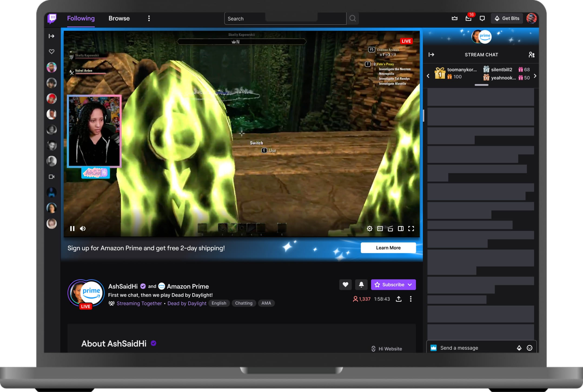This screenshot has height=392, width=583.
Task: Pause the live stream video
Action: [72, 229]
